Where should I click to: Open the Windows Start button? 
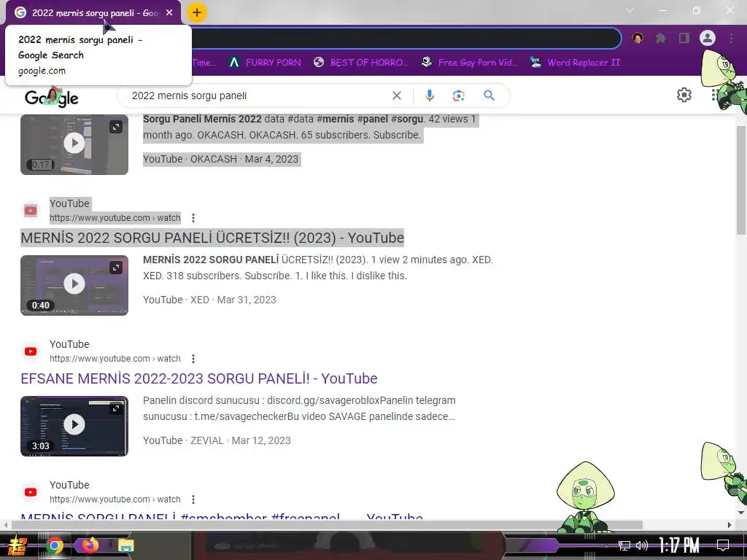(x=18, y=546)
